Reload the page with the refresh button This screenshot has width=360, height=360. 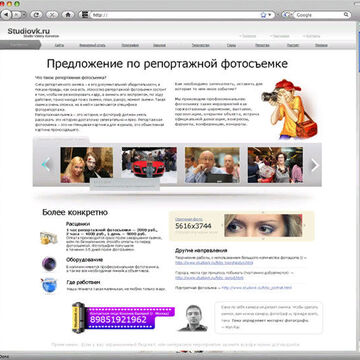(x=36, y=15)
